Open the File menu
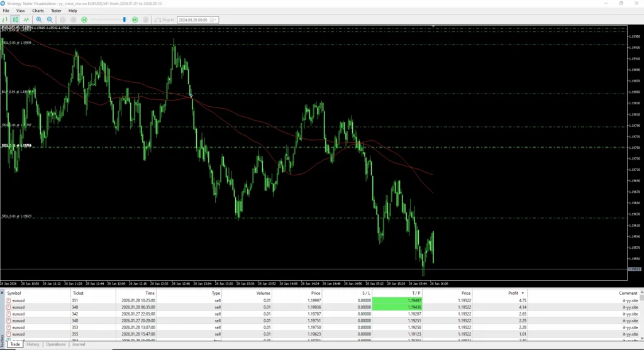644x350 pixels. tap(6, 11)
